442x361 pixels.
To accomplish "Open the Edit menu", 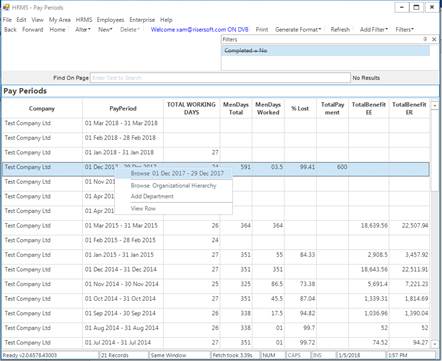I will point(21,20).
